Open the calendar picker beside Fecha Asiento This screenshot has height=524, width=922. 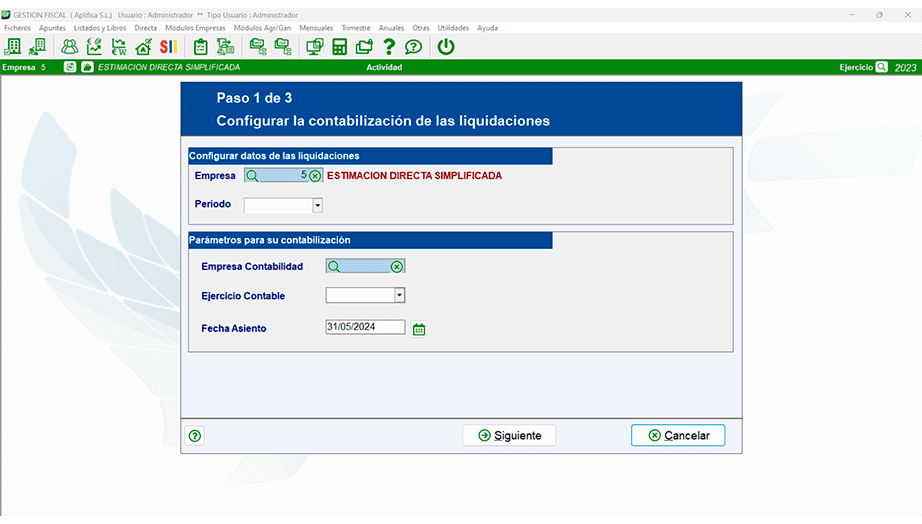pyautogui.click(x=419, y=329)
